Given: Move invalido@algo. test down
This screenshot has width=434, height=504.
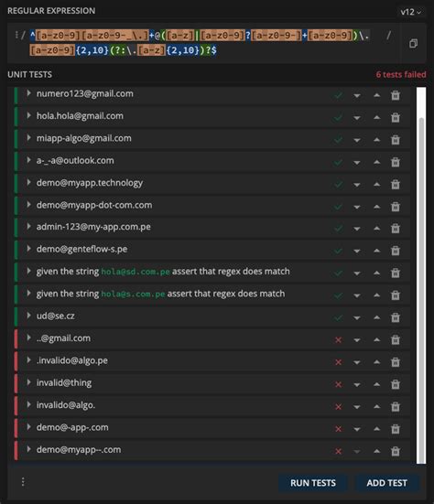Looking at the screenshot, I should pos(357,407).
